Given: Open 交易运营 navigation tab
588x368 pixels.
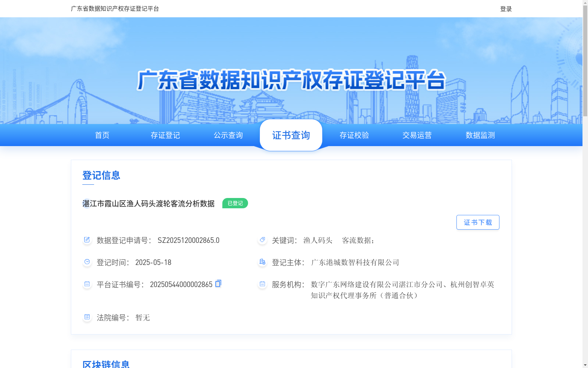Looking at the screenshot, I should pyautogui.click(x=417, y=135).
